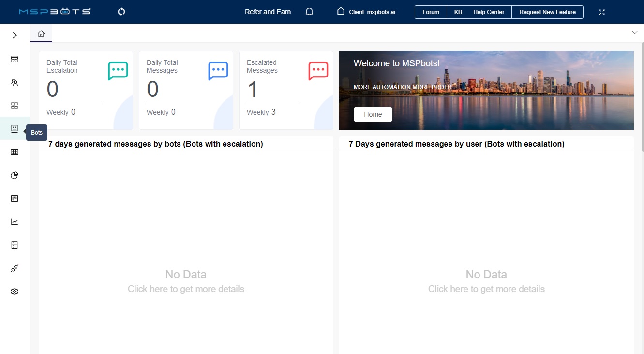This screenshot has height=354, width=644.
Task: Open Refer and Earn
Action: click(x=268, y=12)
